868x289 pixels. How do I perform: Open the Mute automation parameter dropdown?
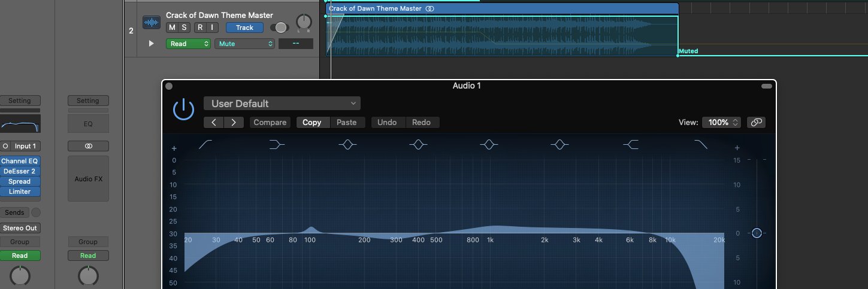coord(246,44)
